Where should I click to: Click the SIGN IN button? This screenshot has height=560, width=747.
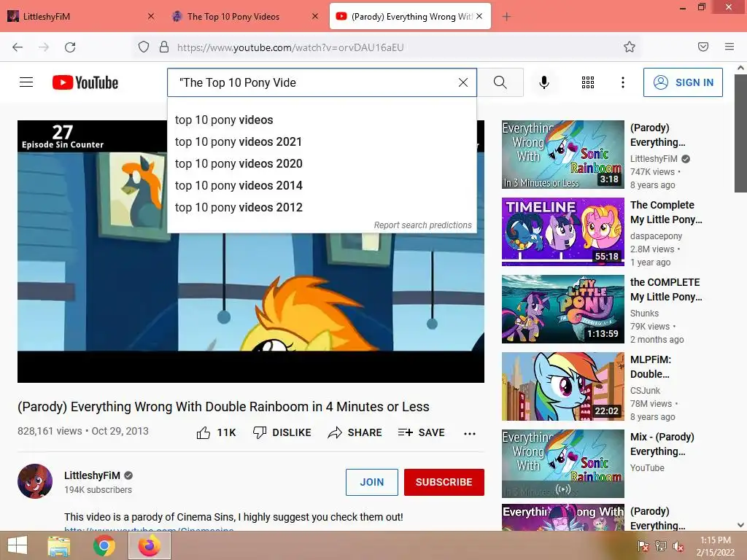683,82
